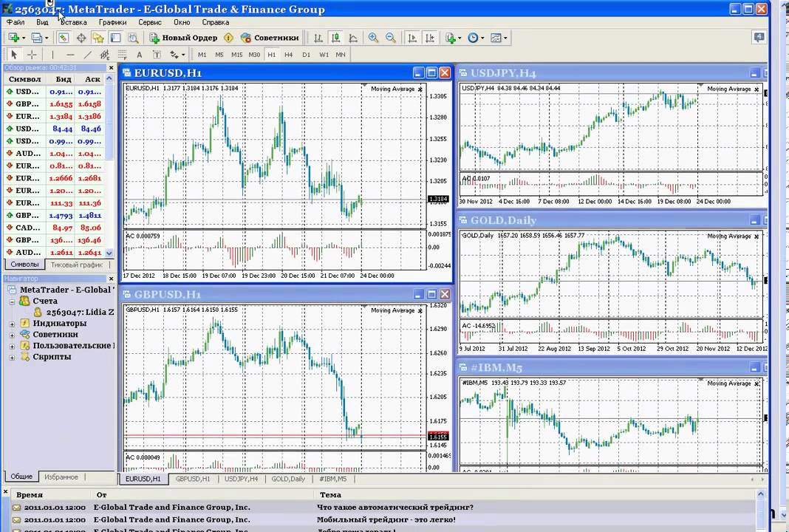
Task: Select the text 'A' tool
Action: (140, 55)
